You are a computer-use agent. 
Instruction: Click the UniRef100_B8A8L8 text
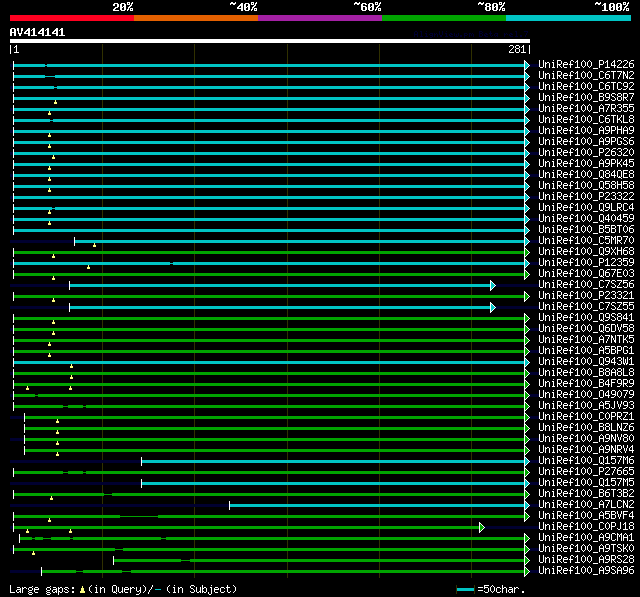pyautogui.click(x=586, y=373)
